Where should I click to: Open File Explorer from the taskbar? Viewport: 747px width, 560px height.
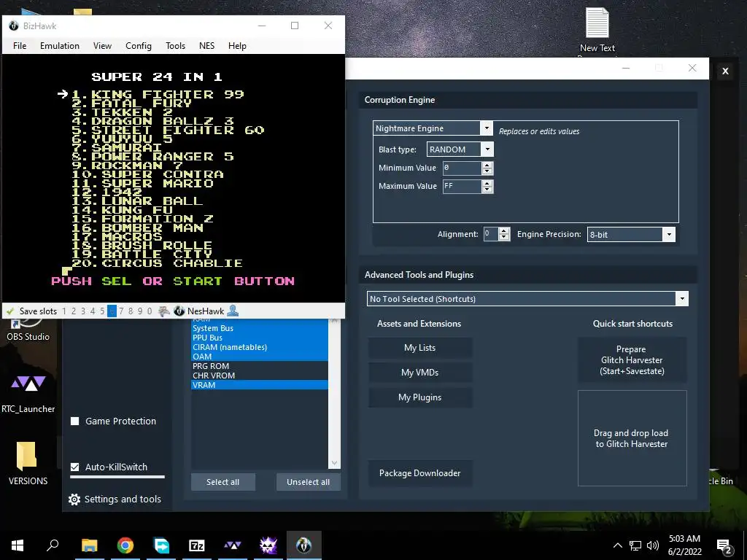point(89,545)
